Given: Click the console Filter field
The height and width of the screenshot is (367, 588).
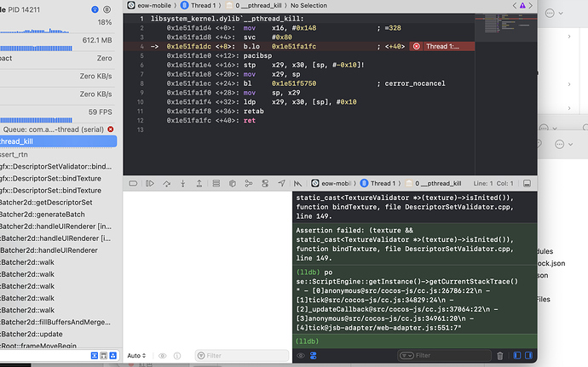Looking at the screenshot, I should 444,355.
